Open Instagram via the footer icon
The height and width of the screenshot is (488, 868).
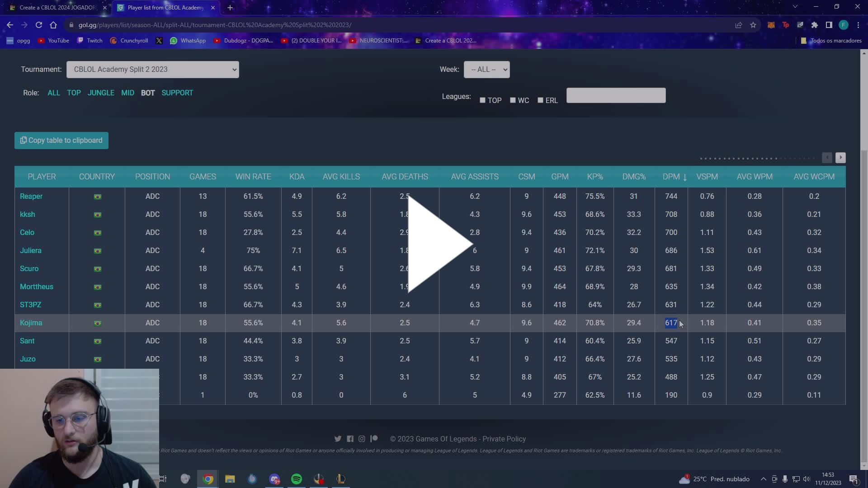(x=362, y=439)
